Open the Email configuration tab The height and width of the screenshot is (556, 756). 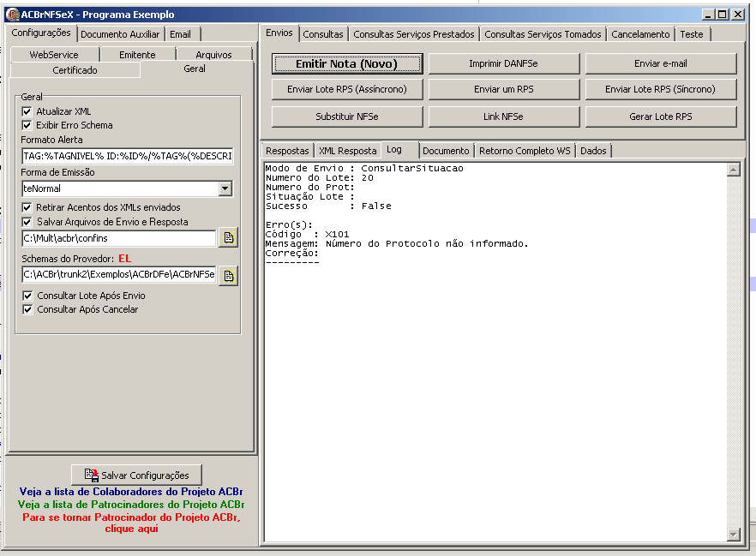(x=180, y=34)
